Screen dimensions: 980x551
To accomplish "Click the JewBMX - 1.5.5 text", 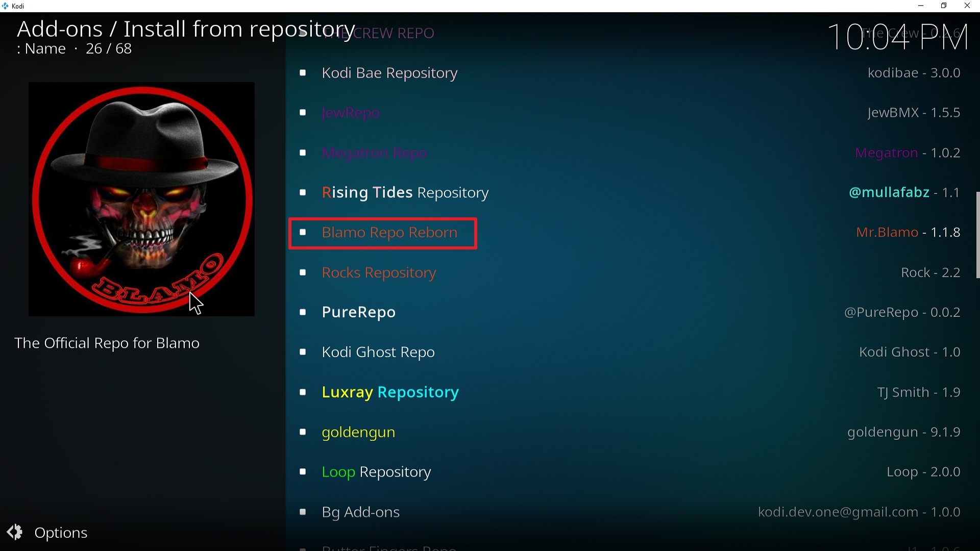I will [914, 113].
